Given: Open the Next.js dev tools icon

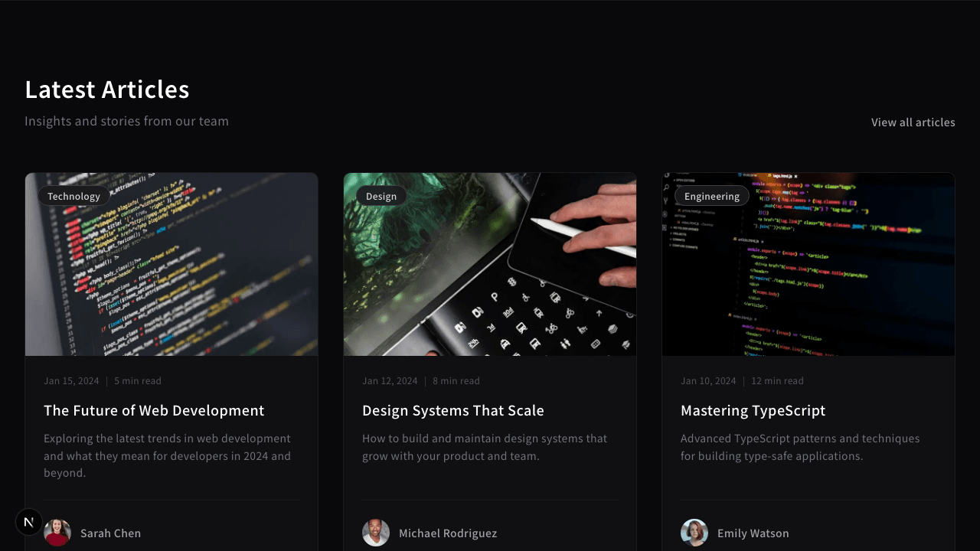Looking at the screenshot, I should pos(29,522).
